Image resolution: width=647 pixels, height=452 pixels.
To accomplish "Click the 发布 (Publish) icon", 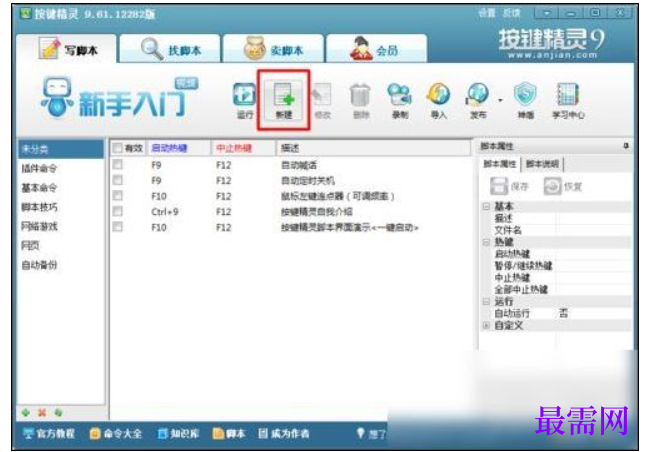I will (477, 99).
